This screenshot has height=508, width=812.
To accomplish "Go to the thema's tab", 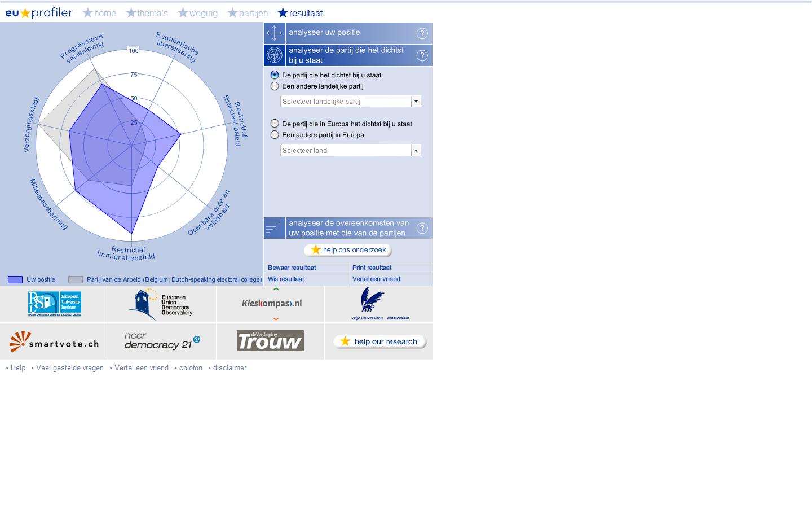I will (x=147, y=13).
